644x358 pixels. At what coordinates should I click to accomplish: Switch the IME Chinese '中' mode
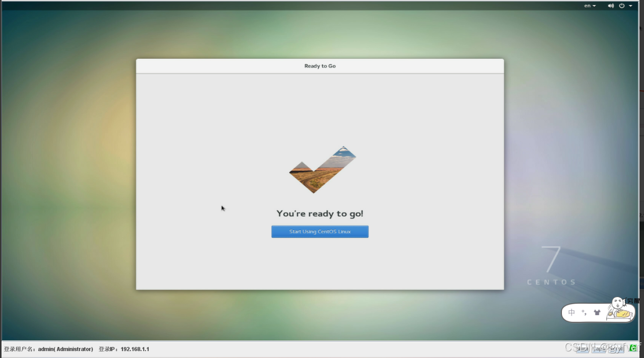(x=571, y=313)
